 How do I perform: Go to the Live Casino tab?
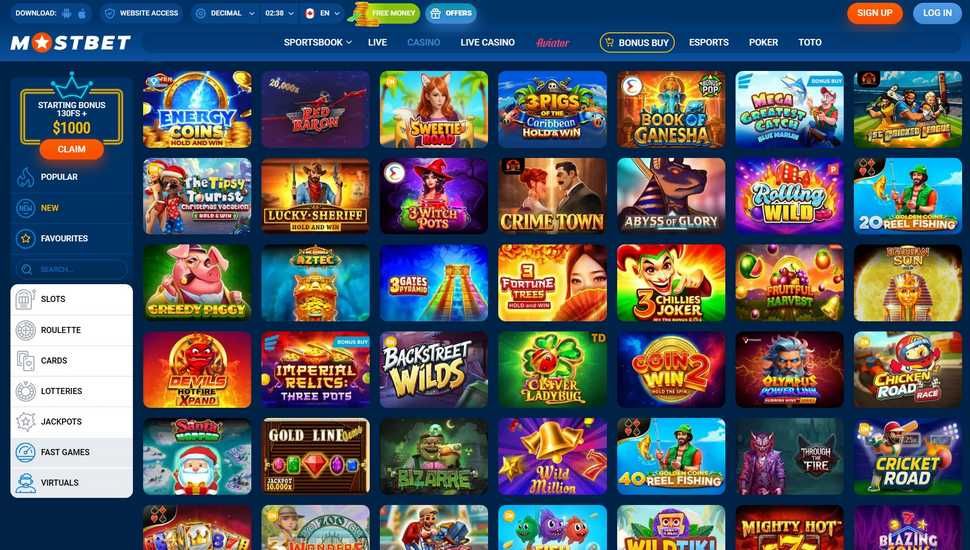point(487,42)
